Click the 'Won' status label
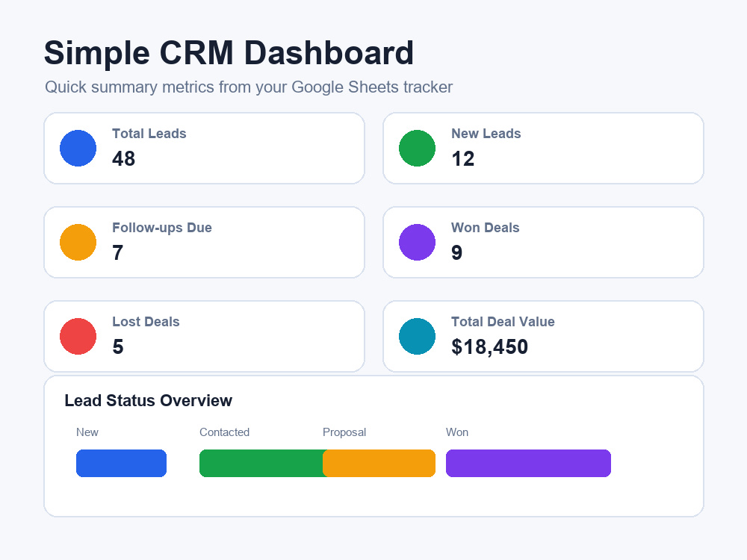This screenshot has width=747, height=560. [x=457, y=432]
